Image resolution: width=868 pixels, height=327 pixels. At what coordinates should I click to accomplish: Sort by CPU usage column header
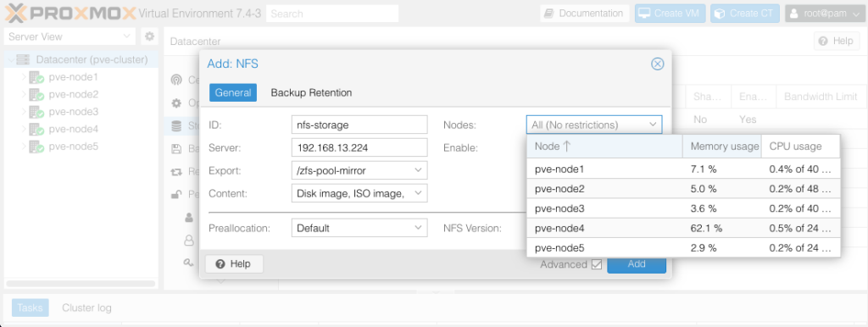(x=801, y=147)
